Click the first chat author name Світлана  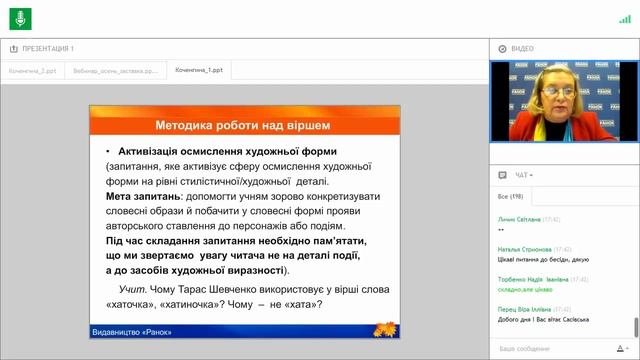tap(519, 220)
